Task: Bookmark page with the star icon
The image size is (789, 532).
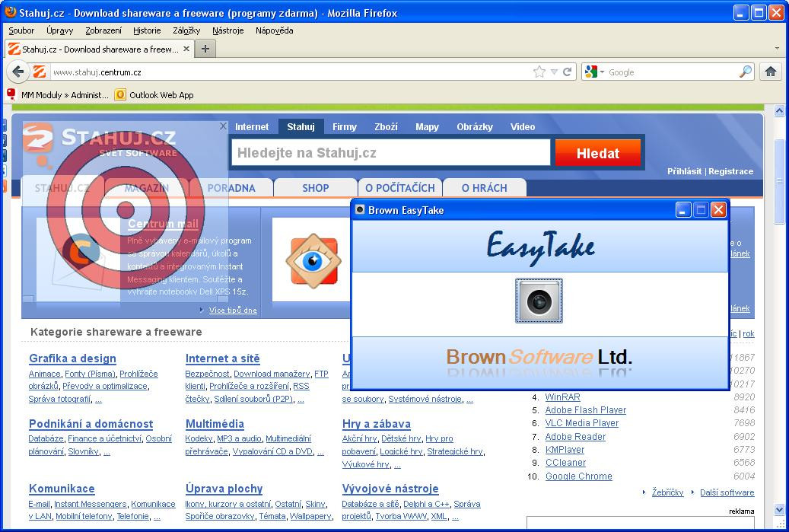Action: coord(539,72)
